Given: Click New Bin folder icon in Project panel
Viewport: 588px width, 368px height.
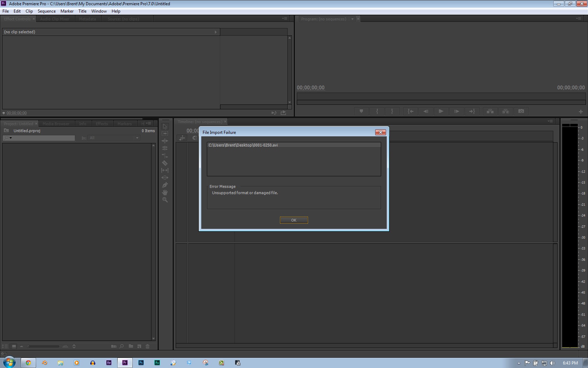Looking at the screenshot, I should point(131,346).
